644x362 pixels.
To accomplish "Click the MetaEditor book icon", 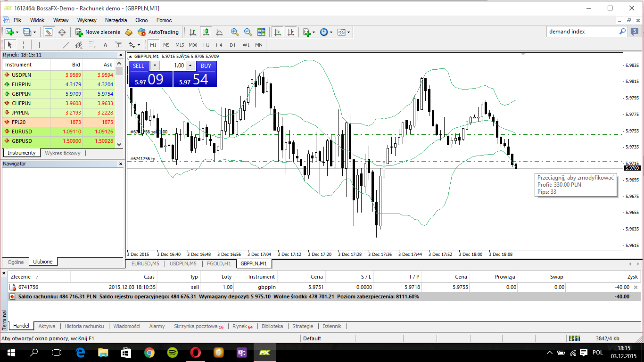I will click(129, 32).
